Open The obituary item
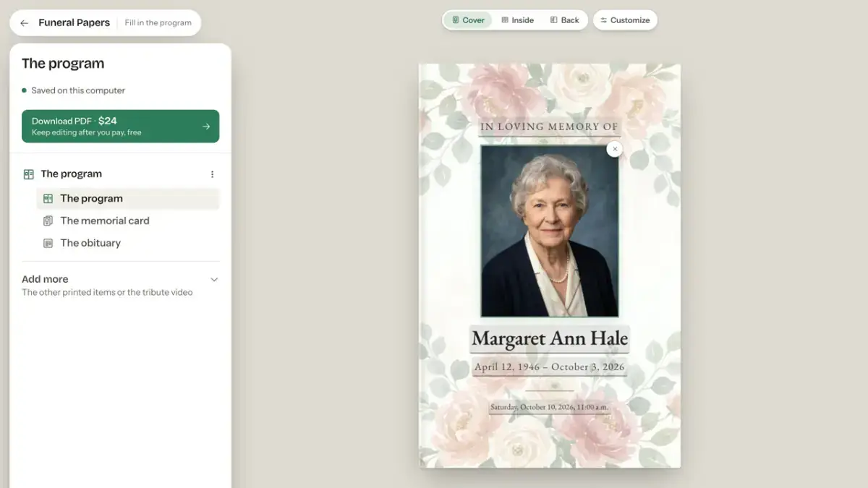 [x=128, y=244]
